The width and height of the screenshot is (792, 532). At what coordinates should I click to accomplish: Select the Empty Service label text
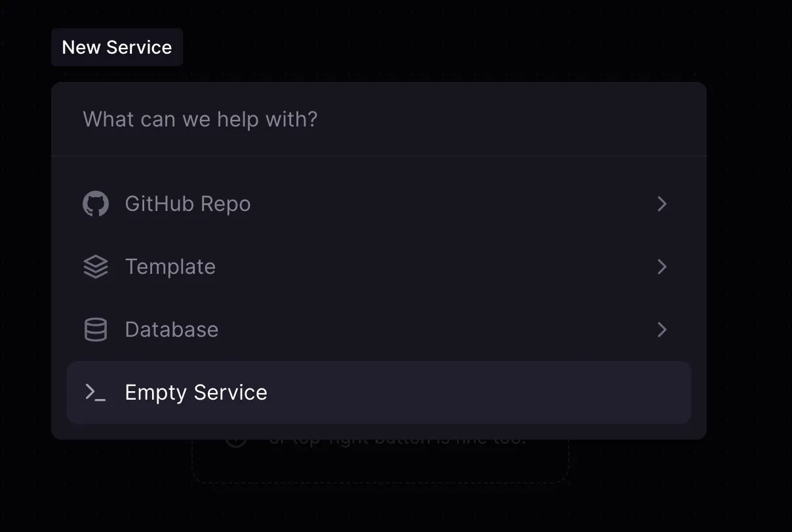196,392
